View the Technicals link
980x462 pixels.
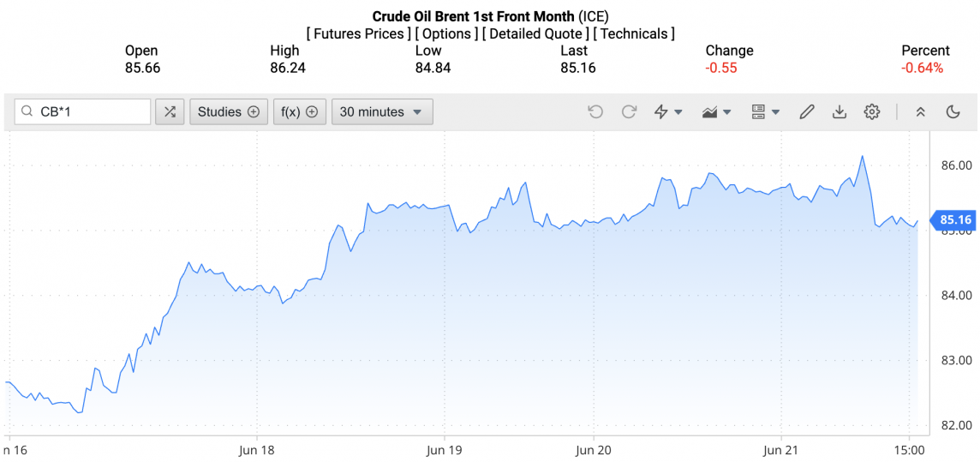[x=634, y=34]
